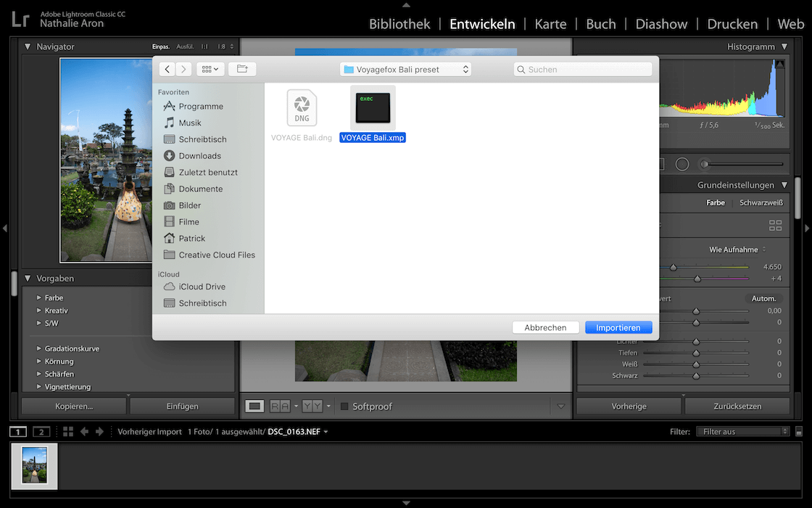Select main window display 1

18,432
